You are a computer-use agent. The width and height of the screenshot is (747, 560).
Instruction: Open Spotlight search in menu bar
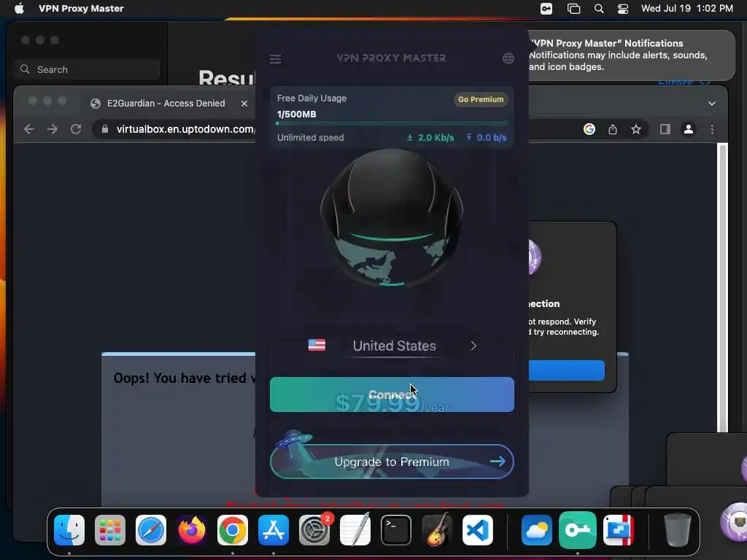(599, 9)
